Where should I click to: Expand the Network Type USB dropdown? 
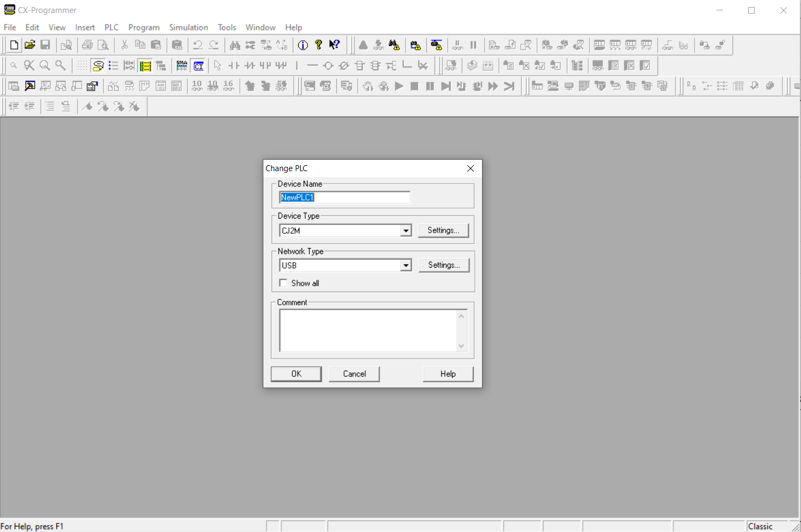[x=406, y=265]
